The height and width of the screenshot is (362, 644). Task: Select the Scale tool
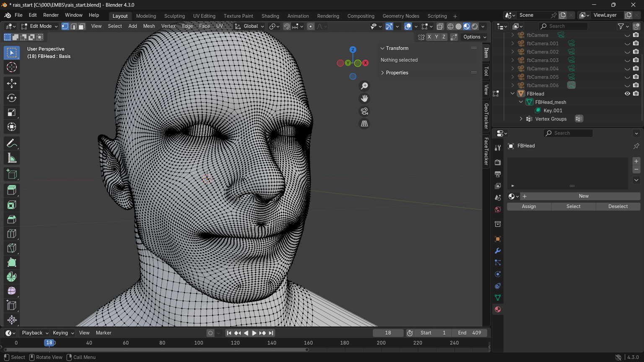(12, 112)
